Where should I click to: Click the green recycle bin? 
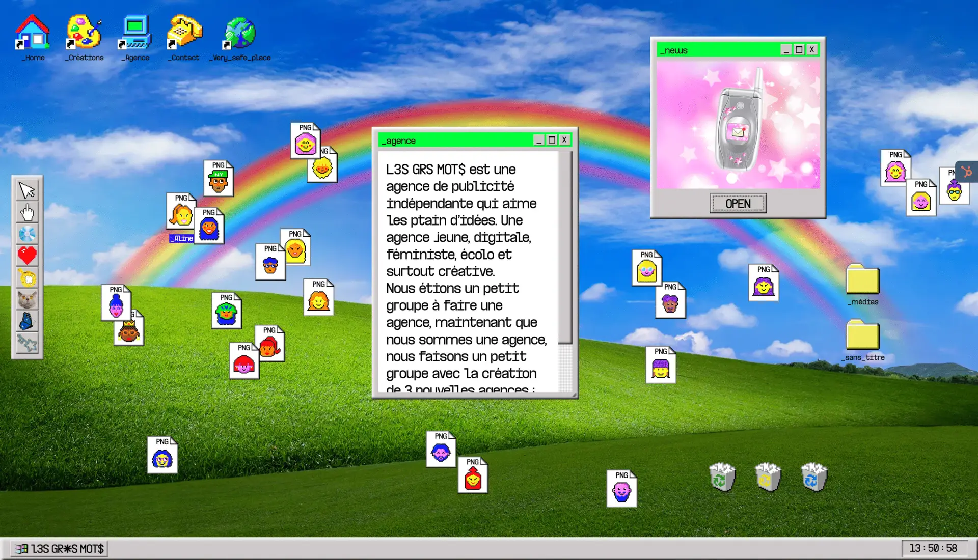pos(722,477)
